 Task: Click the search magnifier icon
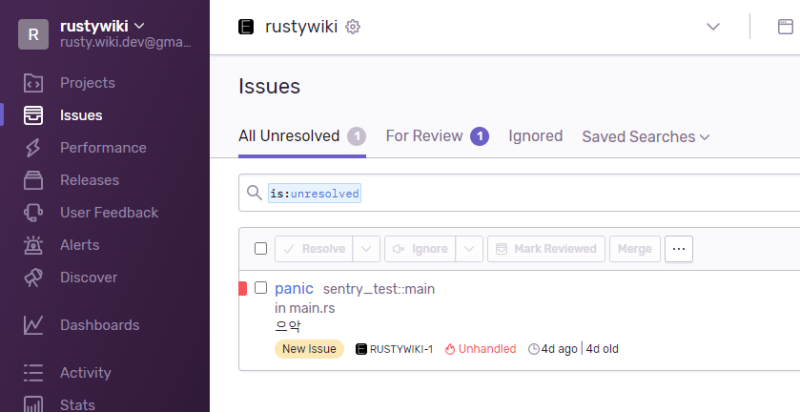(254, 193)
